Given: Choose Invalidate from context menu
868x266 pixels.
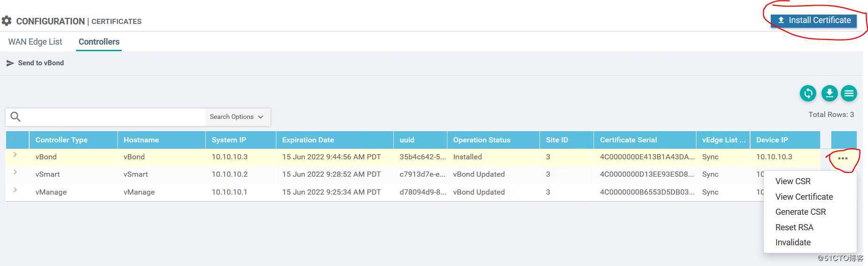Looking at the screenshot, I should [x=793, y=243].
